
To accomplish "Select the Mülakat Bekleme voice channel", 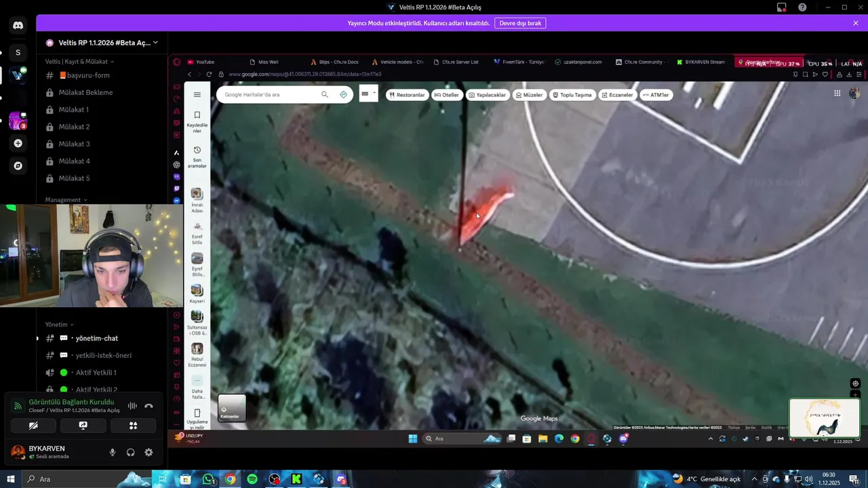I will [85, 92].
